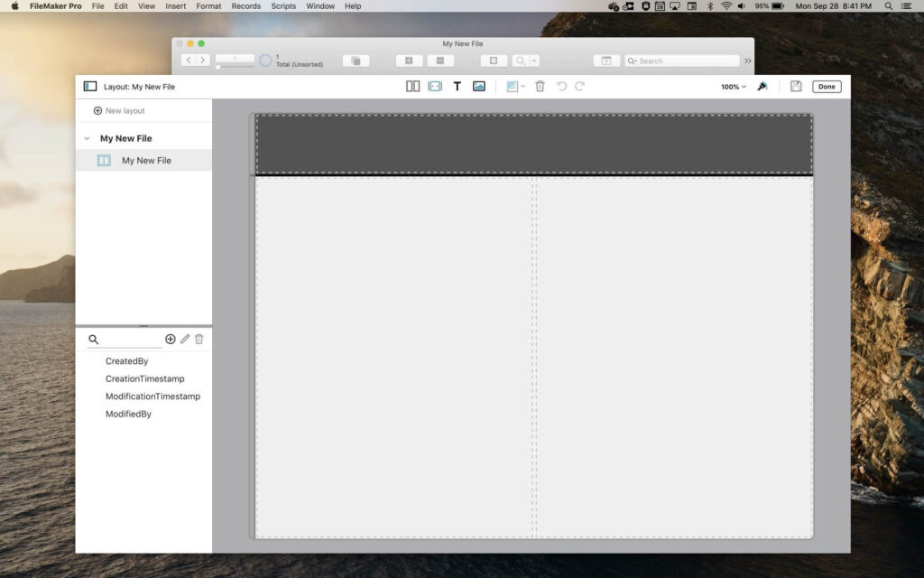924x578 pixels.
Task: Add a new field with the plus icon
Action: [170, 339]
